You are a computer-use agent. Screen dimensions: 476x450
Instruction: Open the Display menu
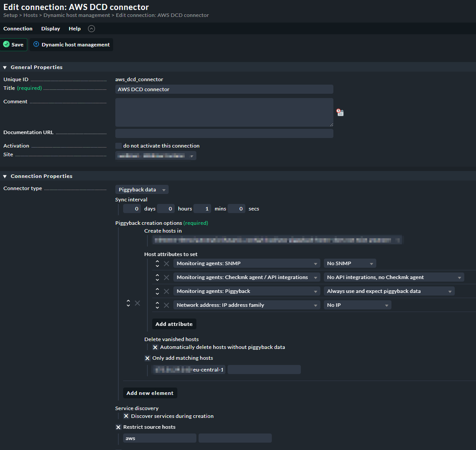point(51,29)
